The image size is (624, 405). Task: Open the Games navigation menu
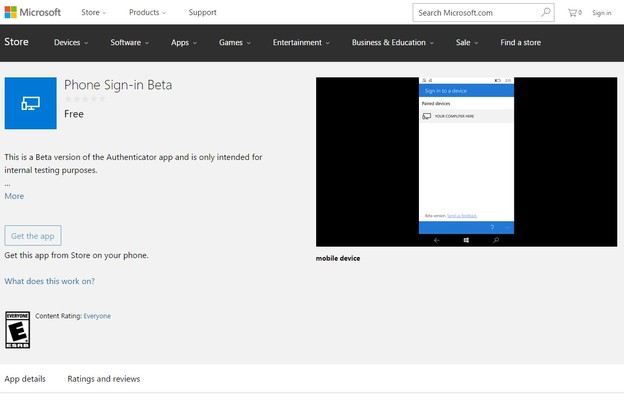(x=235, y=43)
